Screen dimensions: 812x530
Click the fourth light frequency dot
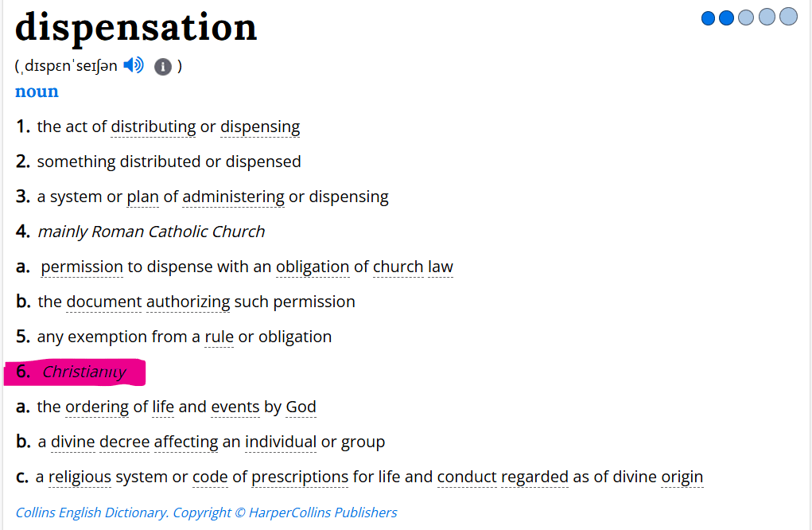click(767, 17)
